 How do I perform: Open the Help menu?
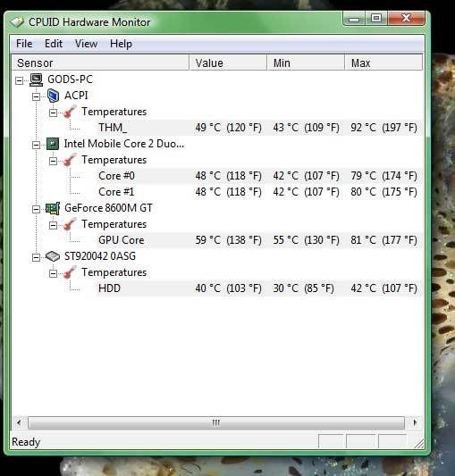[121, 44]
